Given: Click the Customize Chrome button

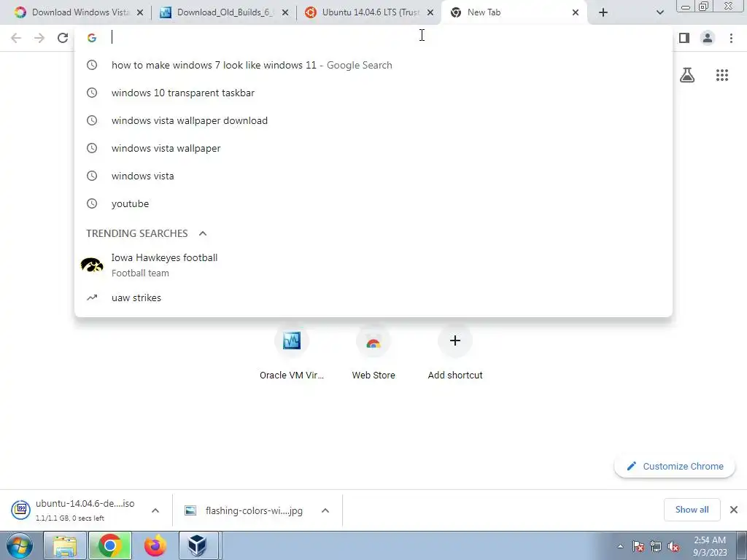Looking at the screenshot, I should pos(675,466).
